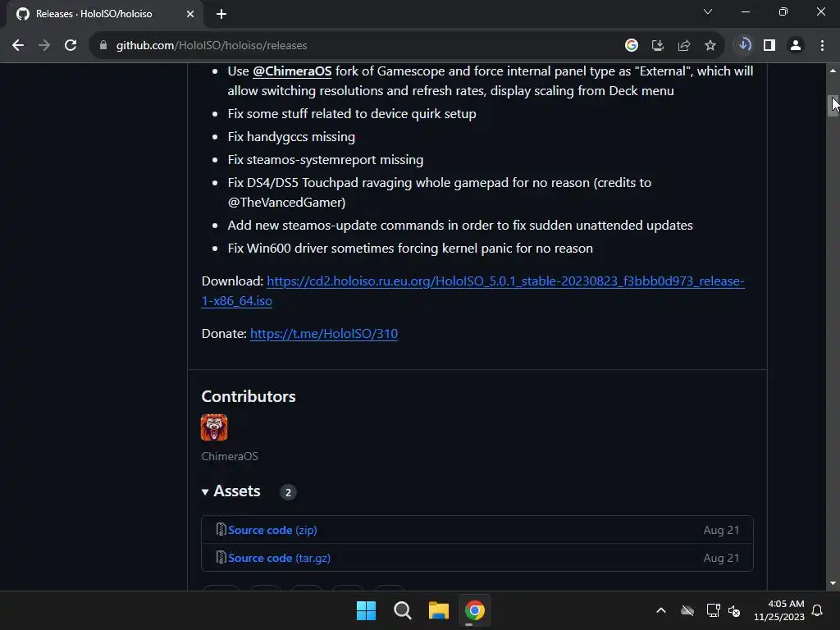Download Source code (zip)
840x630 pixels.
click(272, 530)
